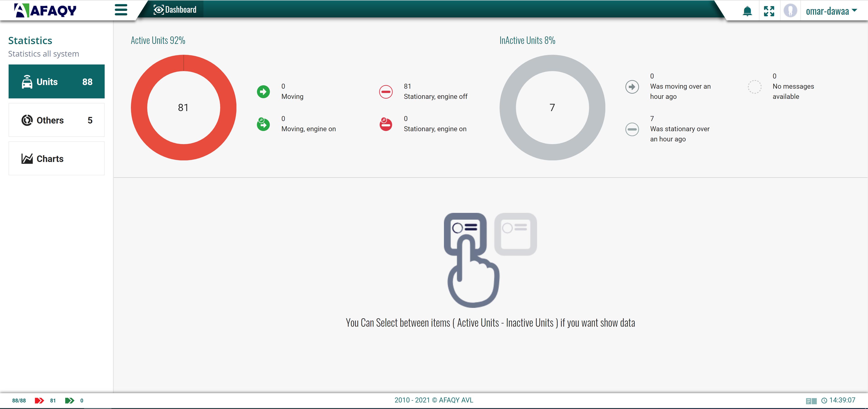The width and height of the screenshot is (868, 409).
Task: Click the Was moving over an hour ago text
Action: (680, 91)
